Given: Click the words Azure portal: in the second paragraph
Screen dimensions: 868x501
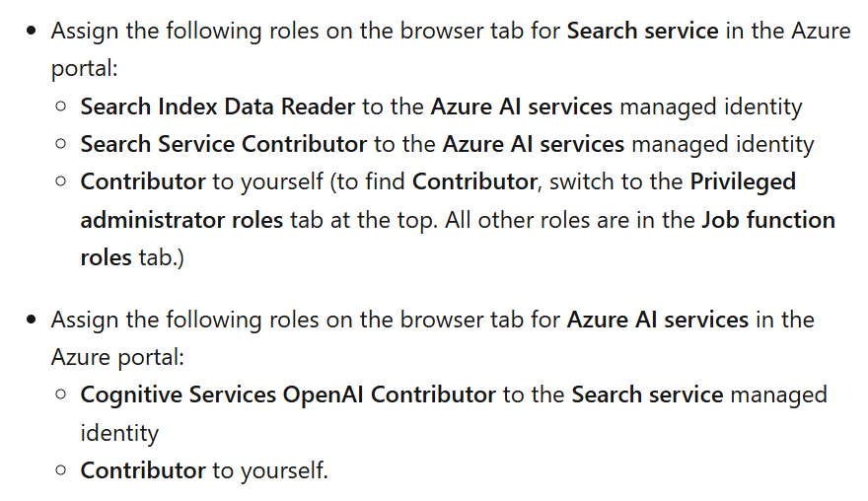Looking at the screenshot, I should (117, 358).
